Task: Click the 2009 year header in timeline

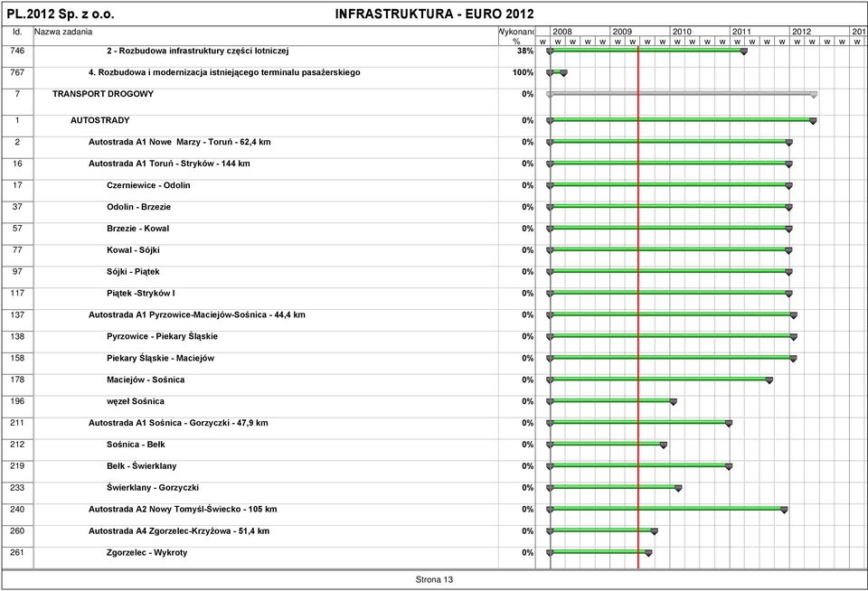Action: (622, 32)
